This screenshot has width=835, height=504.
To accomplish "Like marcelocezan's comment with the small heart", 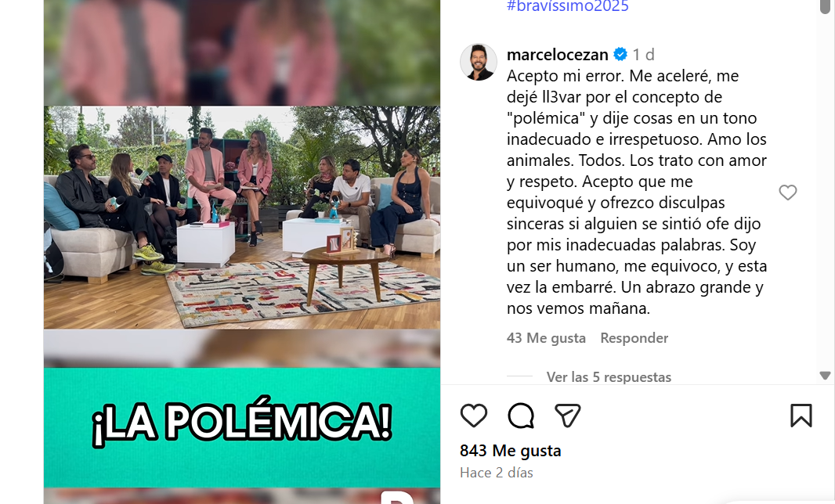I will click(787, 192).
